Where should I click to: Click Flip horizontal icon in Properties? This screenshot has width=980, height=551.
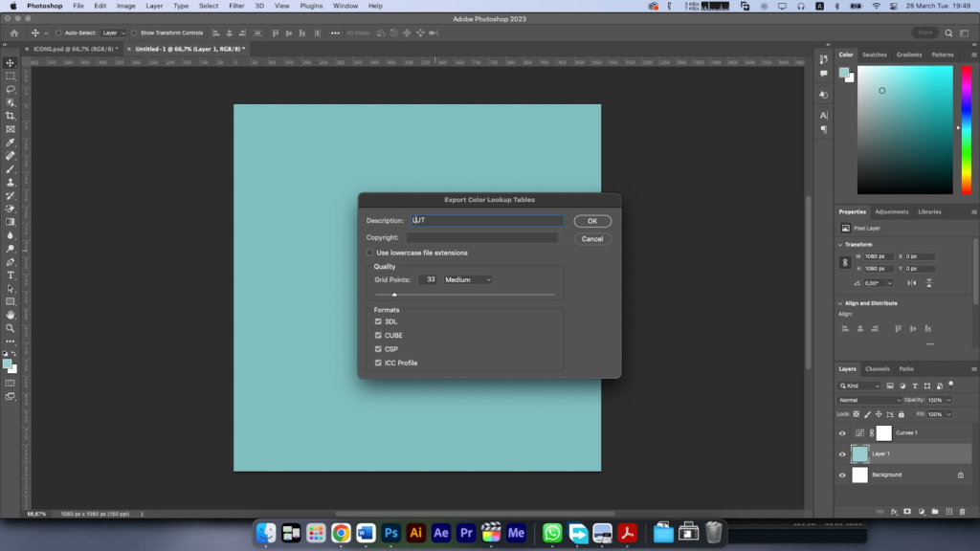pos(912,283)
